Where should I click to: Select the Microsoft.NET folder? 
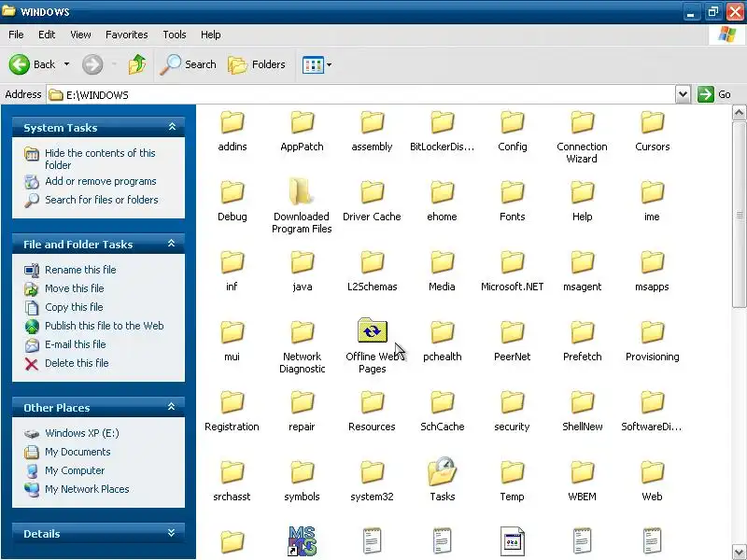[512, 271]
